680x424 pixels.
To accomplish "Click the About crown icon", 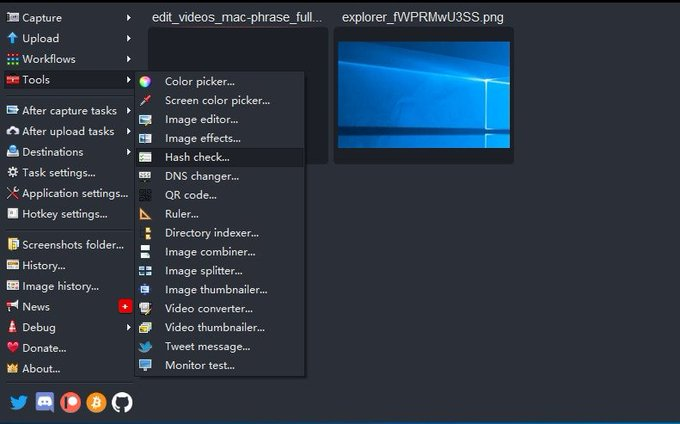I will 13,369.
